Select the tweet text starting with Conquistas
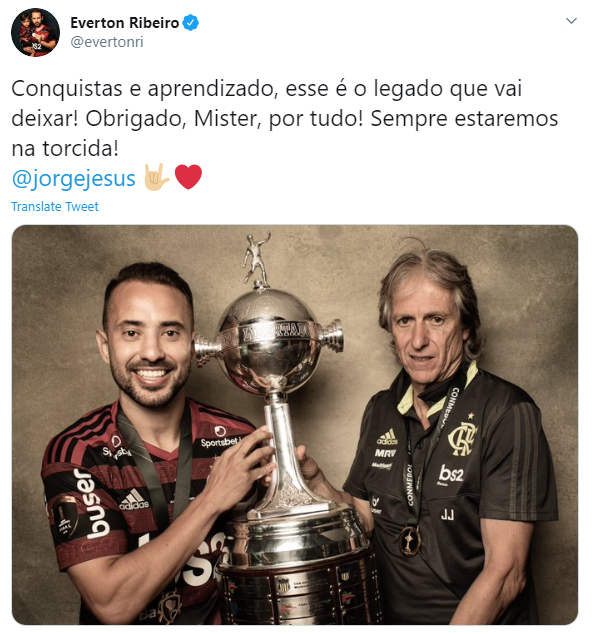The height and width of the screenshot is (634, 592). click(x=285, y=118)
